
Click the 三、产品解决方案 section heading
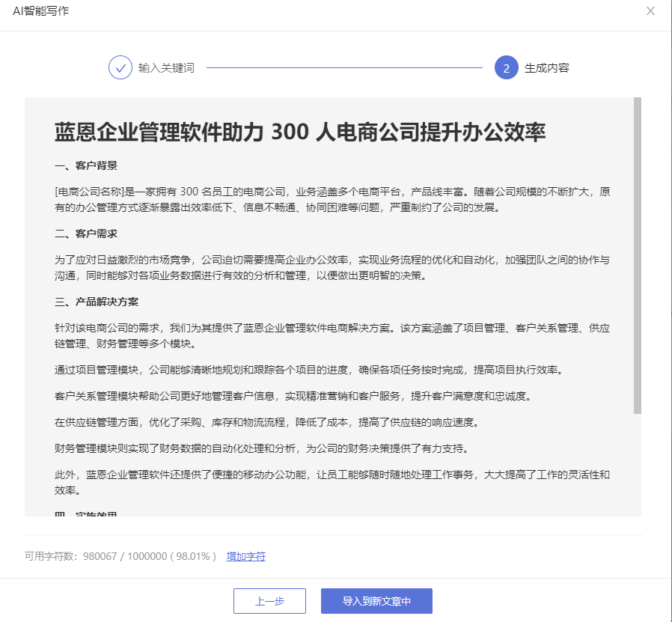(97, 302)
